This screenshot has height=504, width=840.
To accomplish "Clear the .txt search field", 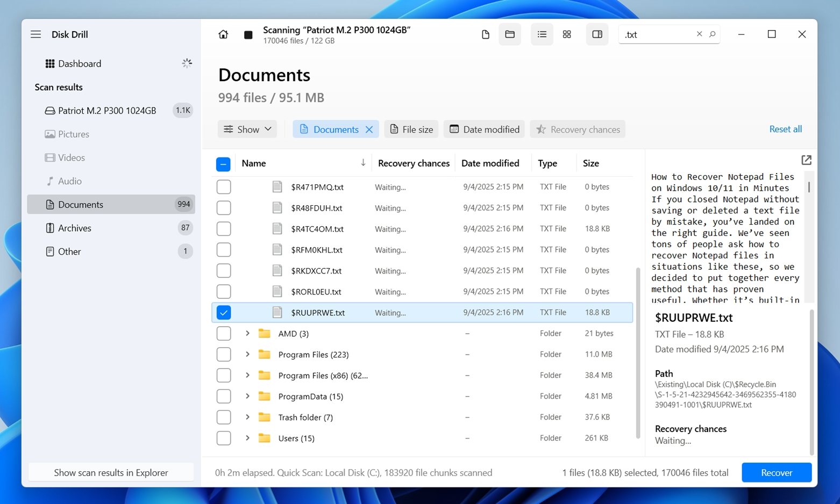I will 699,34.
